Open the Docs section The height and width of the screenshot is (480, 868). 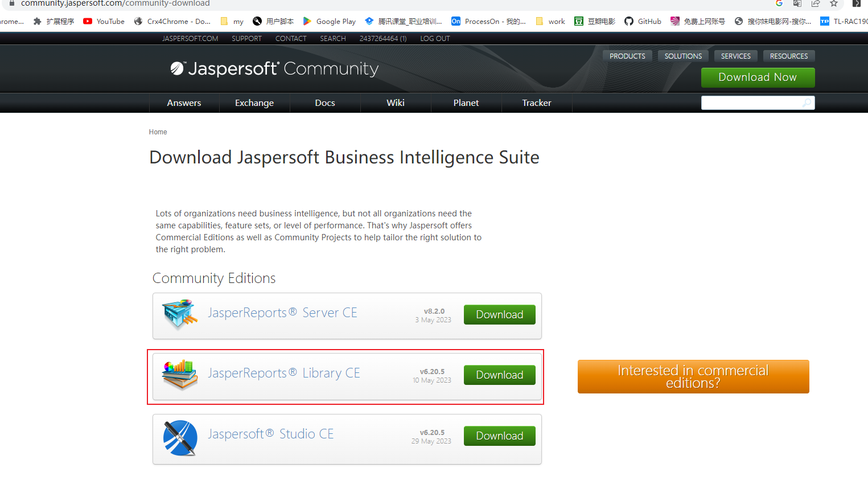coord(325,103)
